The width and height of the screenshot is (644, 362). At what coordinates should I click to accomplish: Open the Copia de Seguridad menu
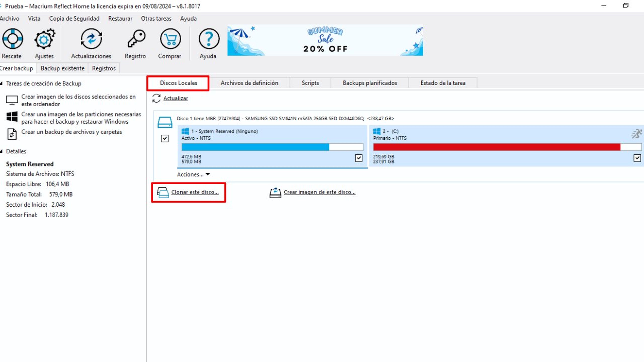coord(74,18)
